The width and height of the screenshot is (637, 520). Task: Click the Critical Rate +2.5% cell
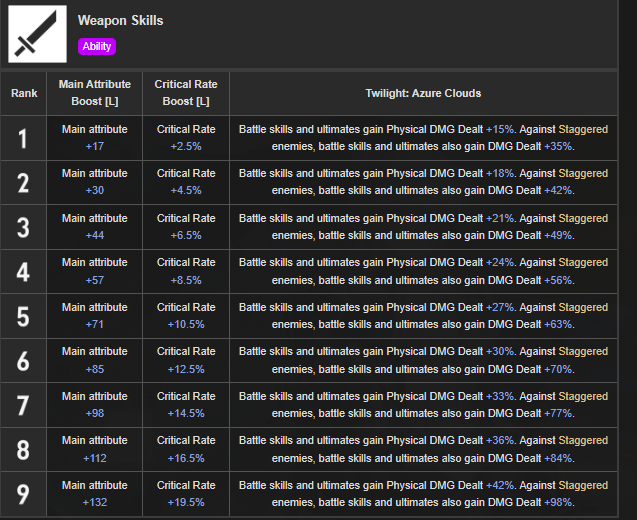click(x=186, y=138)
